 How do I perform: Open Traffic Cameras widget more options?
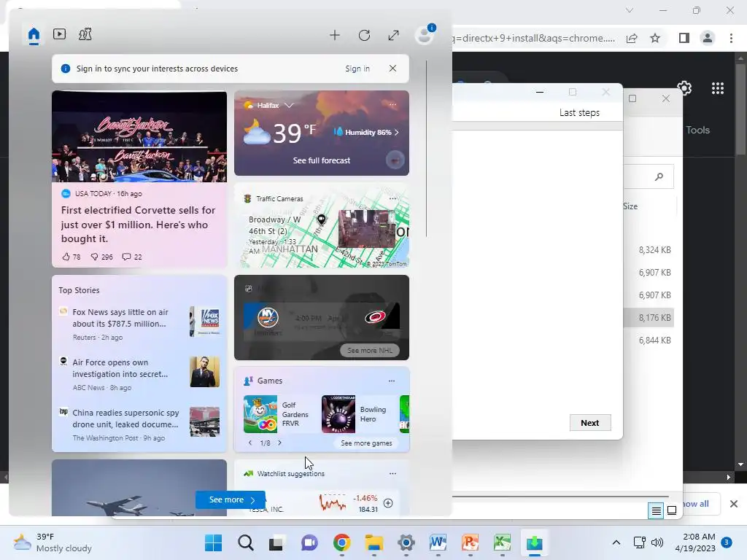pos(392,198)
